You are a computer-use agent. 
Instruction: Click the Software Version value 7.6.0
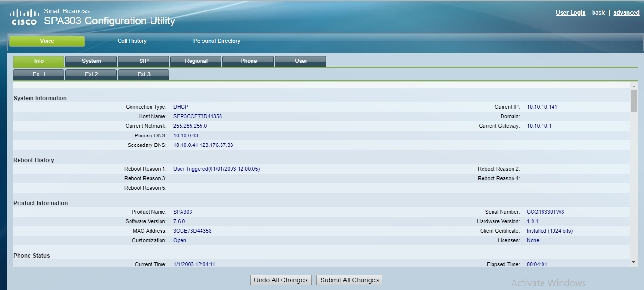pos(179,221)
